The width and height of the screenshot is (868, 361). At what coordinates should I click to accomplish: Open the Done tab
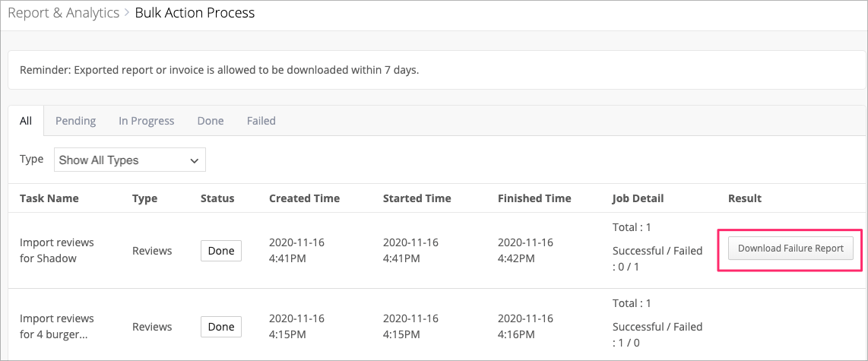[211, 121]
